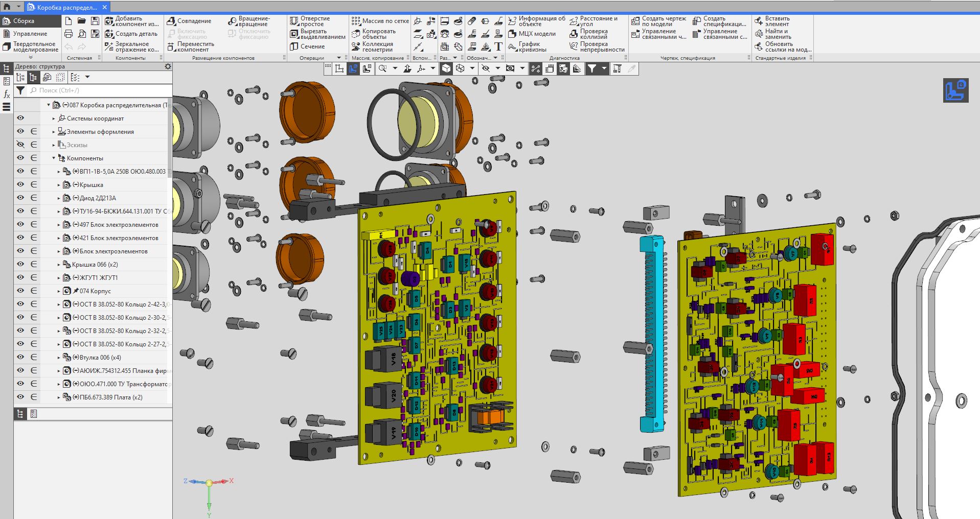The image size is (980, 519).
Task: Click the Text annotation T icon
Action: click(498, 47)
